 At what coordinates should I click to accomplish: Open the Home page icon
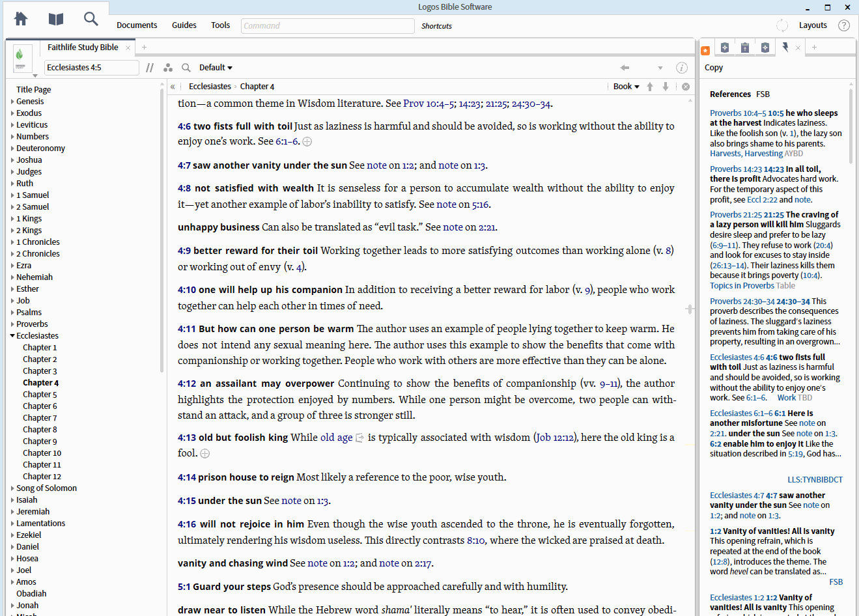point(21,19)
